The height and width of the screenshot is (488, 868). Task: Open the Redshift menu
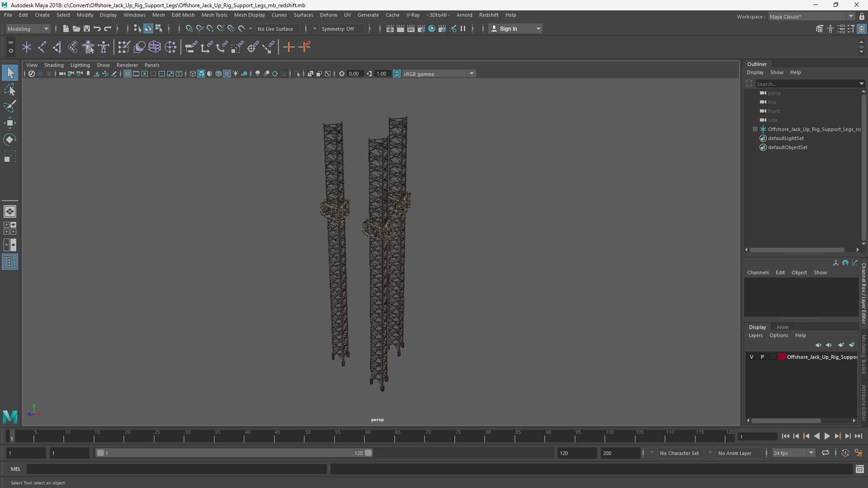tap(488, 15)
